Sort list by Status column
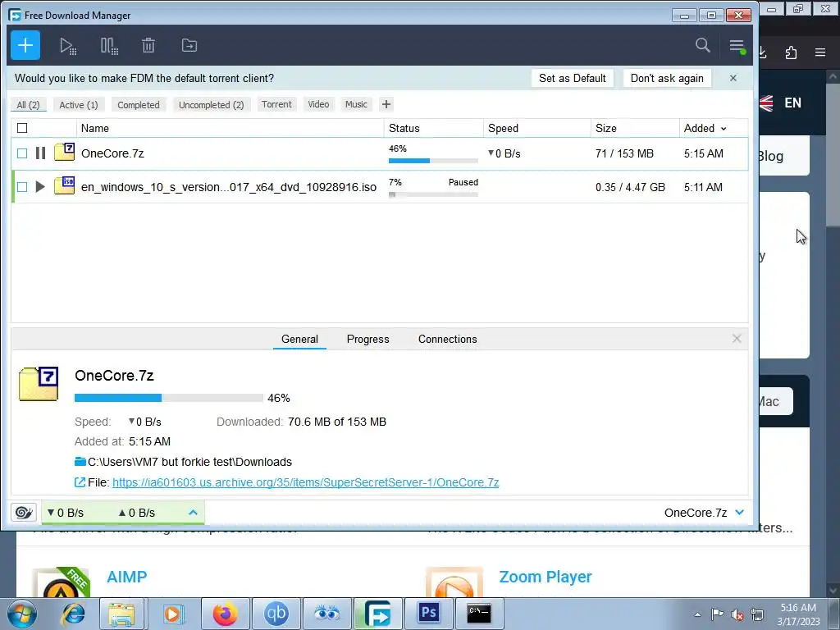The image size is (840, 630). 404,129
